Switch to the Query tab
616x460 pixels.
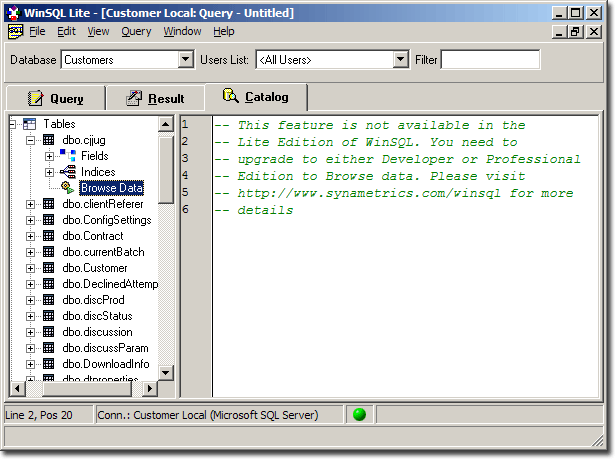point(56,98)
